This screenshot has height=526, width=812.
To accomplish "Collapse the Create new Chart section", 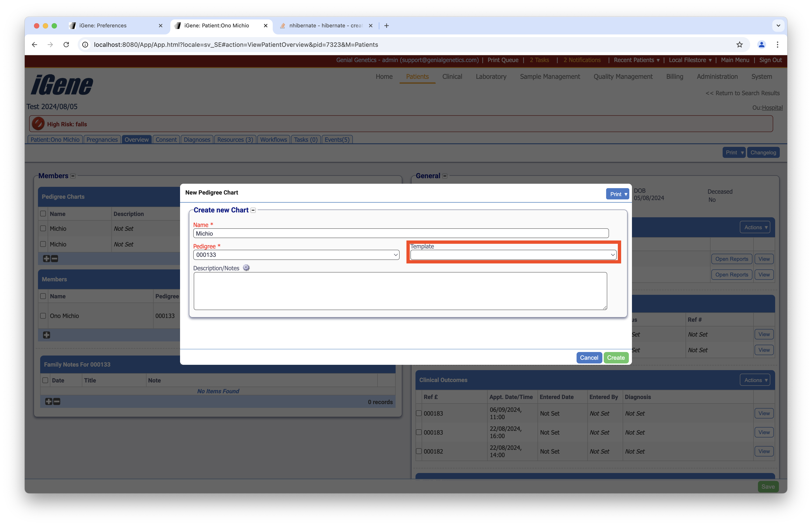I will pyautogui.click(x=253, y=210).
